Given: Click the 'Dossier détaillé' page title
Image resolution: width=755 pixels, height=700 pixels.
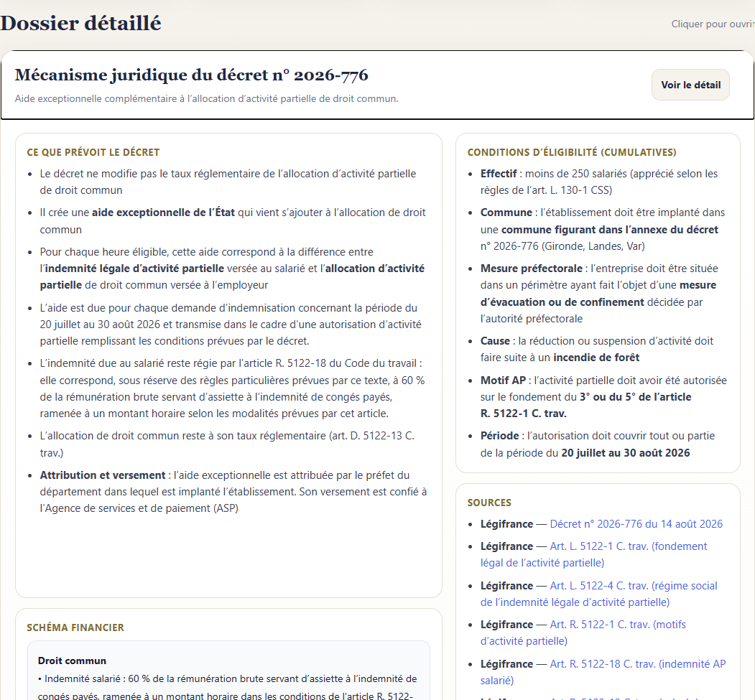Looking at the screenshot, I should [x=80, y=23].
